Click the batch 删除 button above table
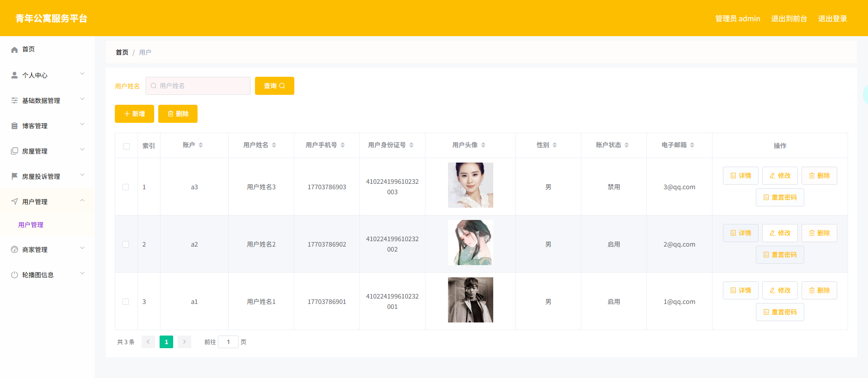This screenshot has height=378, width=868. (x=178, y=114)
